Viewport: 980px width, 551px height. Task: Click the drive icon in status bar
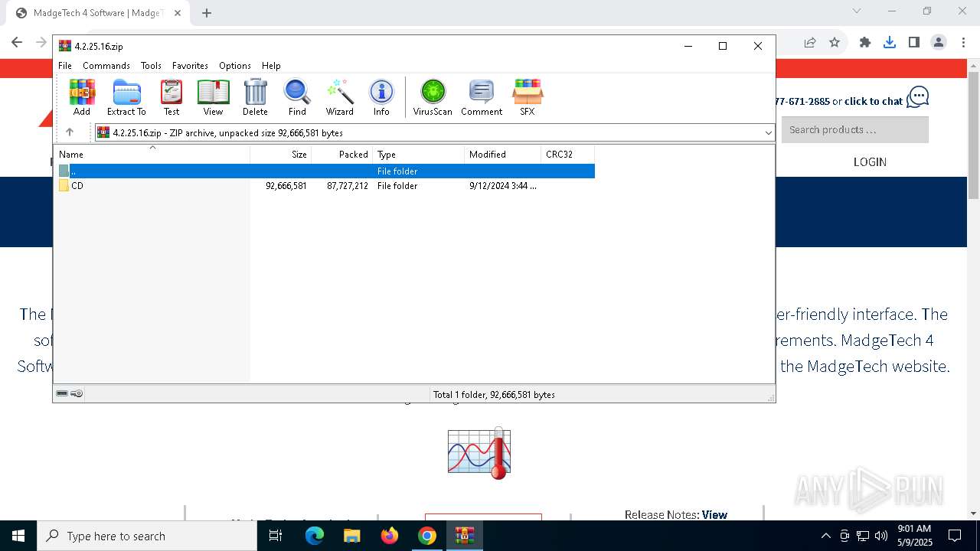[x=62, y=394]
